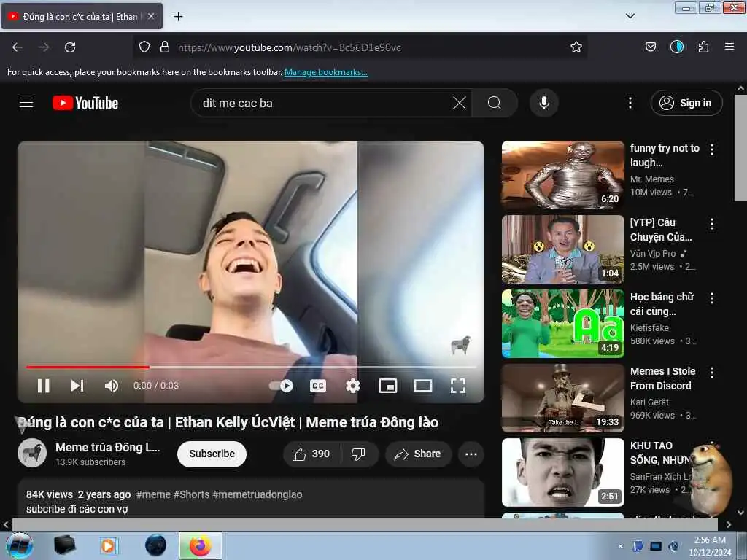Toggle the autoplay switch in player
The height and width of the screenshot is (560, 747).
[x=281, y=386]
